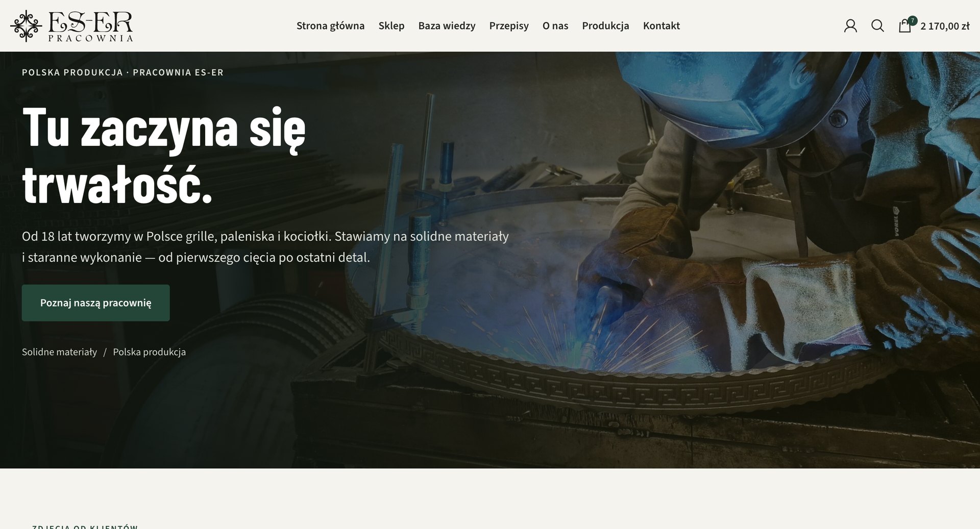
Task: Open Produkcja menu item
Action: 605,26
